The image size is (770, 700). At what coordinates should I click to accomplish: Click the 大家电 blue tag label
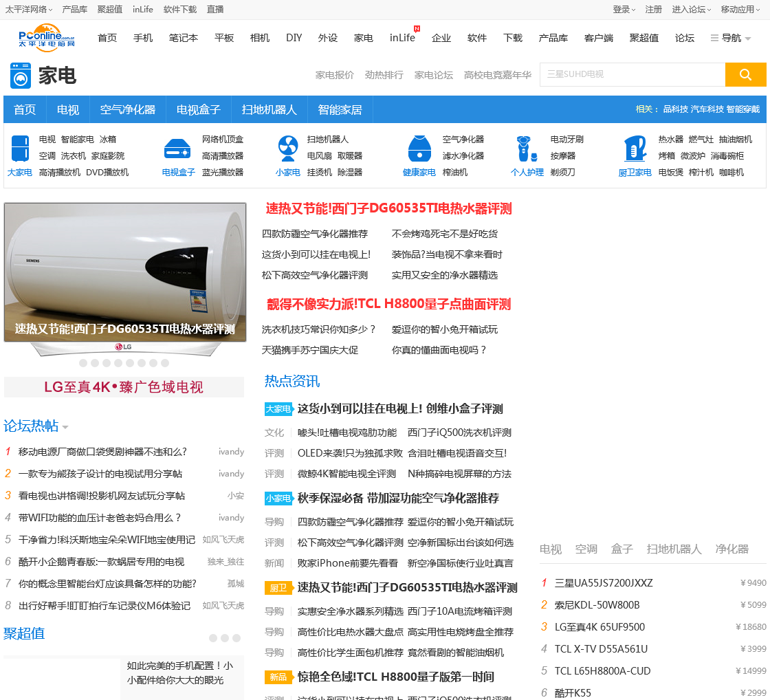(278, 408)
